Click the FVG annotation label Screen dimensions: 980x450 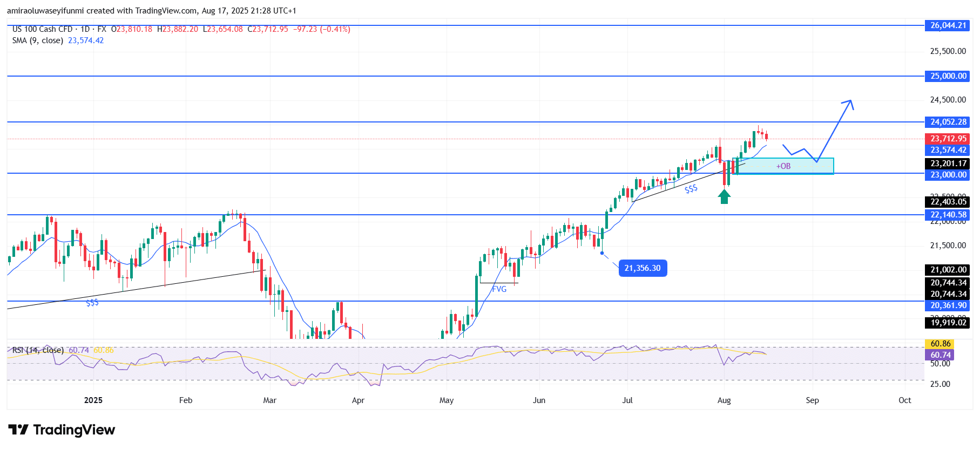[499, 289]
